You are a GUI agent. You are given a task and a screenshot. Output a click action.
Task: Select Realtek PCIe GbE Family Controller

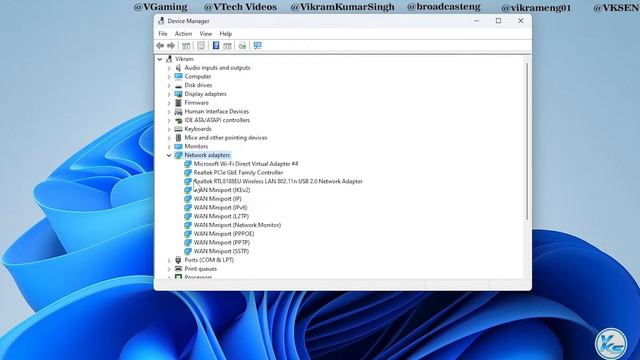(x=238, y=173)
